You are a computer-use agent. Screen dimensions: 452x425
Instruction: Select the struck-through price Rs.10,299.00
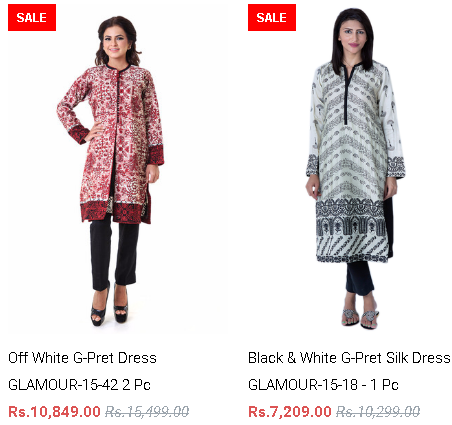[378, 411]
